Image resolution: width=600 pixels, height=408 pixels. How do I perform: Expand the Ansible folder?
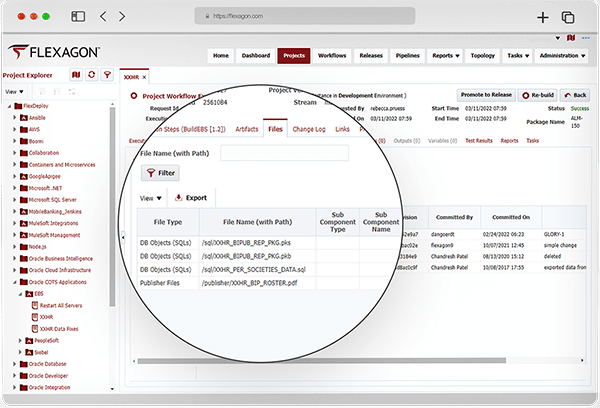[15, 118]
